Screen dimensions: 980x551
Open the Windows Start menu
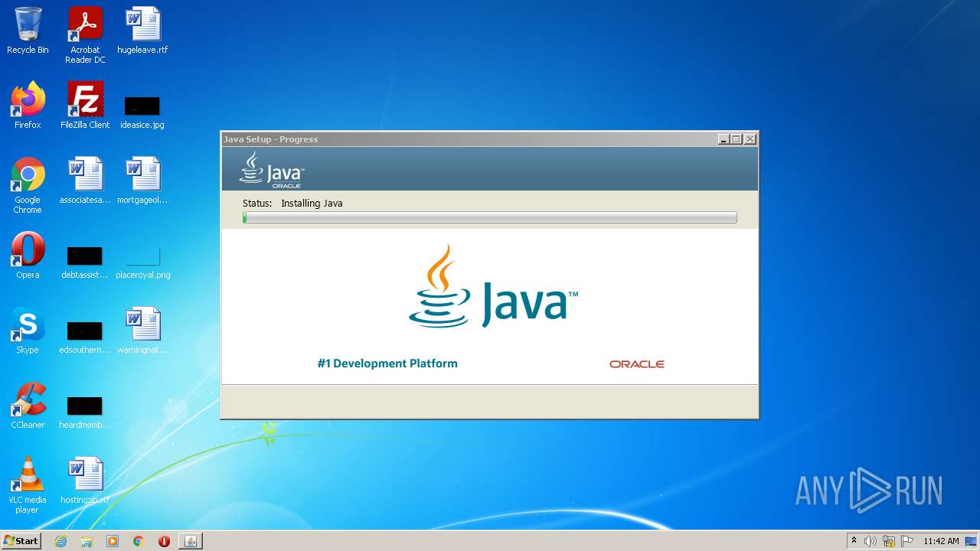(21, 541)
